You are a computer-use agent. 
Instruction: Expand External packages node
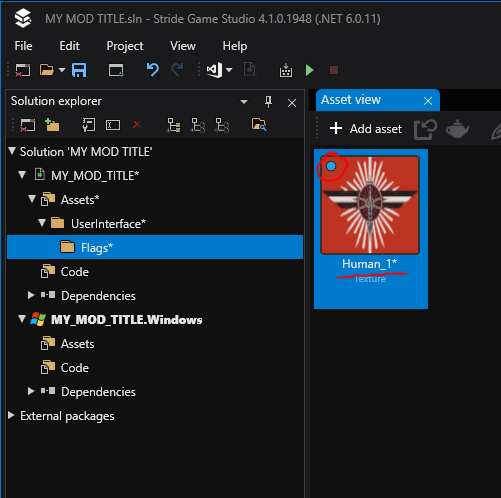point(11,415)
